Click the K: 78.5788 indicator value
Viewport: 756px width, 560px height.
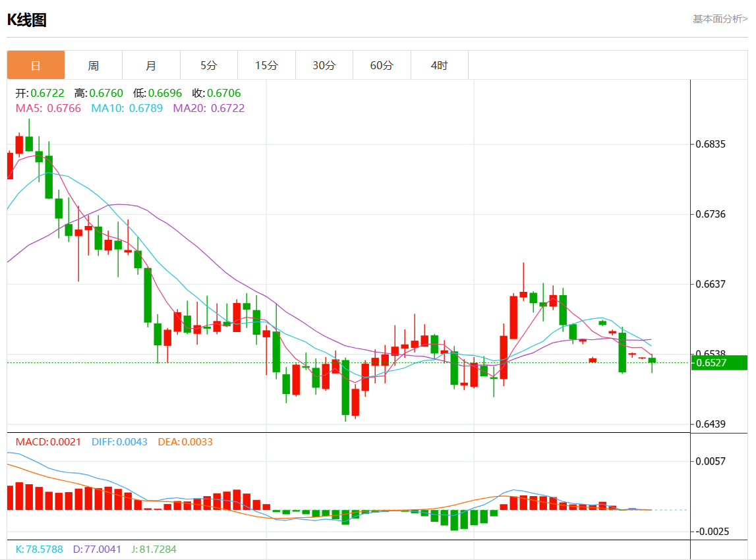point(40,549)
